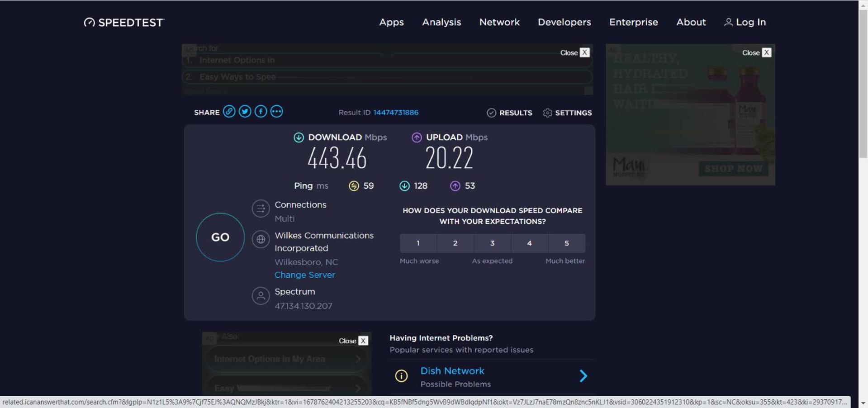
Task: Click the Maui hair product ad image
Action: coord(690,114)
